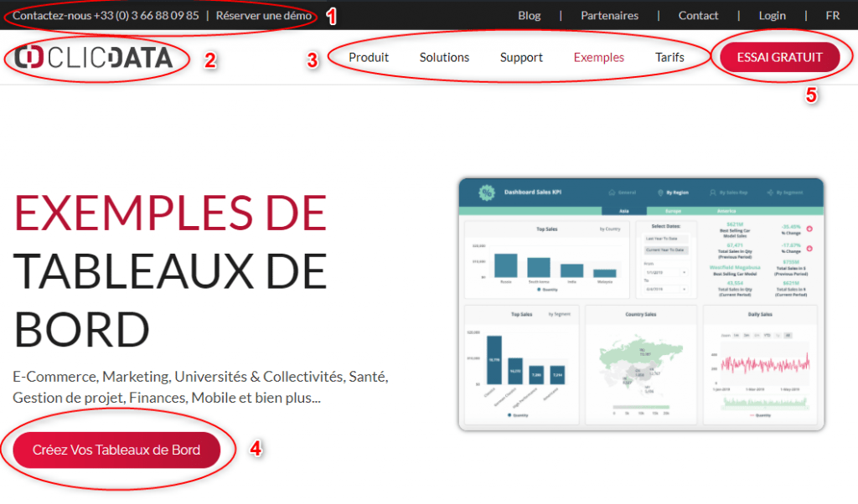Click the Réserver une démo link
The width and height of the screenshot is (858, 504).
point(264,15)
